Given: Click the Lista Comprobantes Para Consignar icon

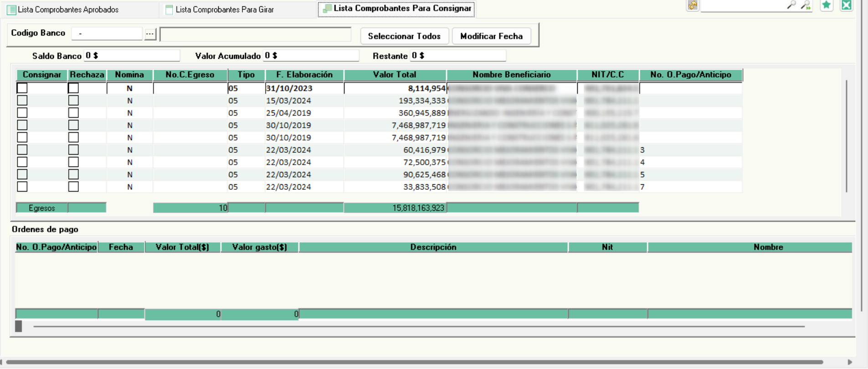Looking at the screenshot, I should [x=327, y=9].
